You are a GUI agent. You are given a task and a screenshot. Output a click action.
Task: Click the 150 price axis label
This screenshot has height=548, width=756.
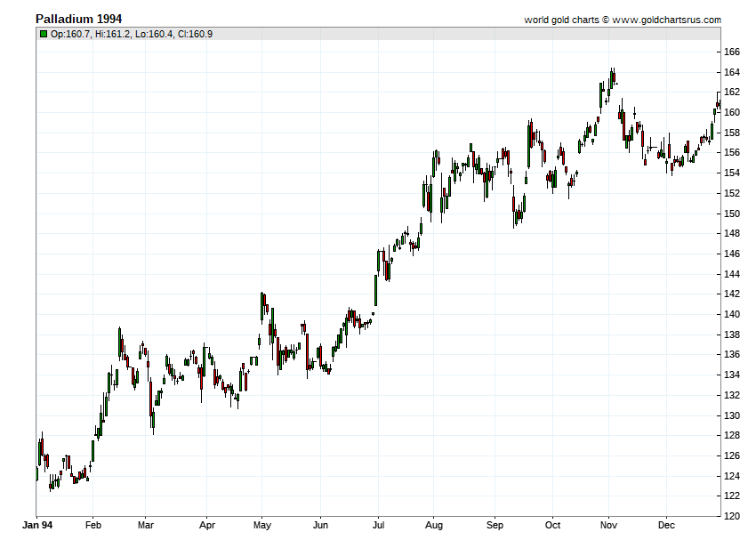[732, 214]
